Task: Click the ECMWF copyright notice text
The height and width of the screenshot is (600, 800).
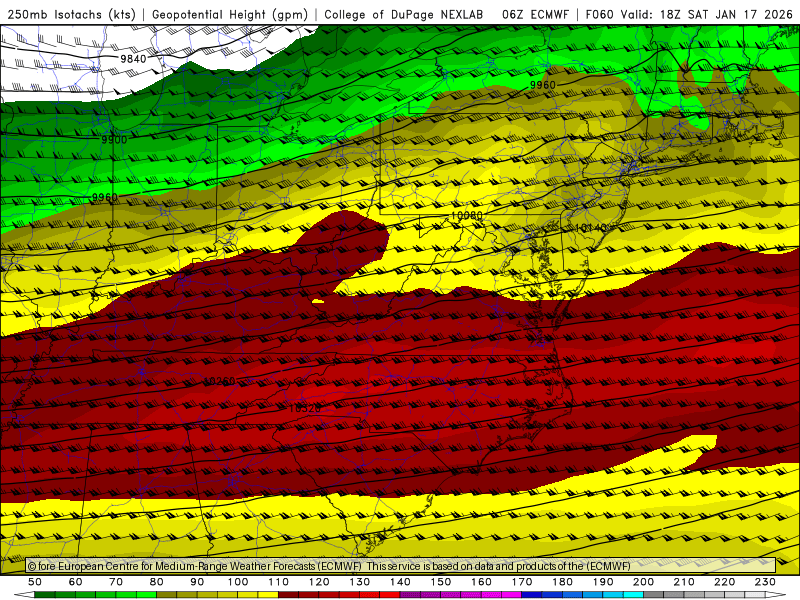Action: pos(329,566)
